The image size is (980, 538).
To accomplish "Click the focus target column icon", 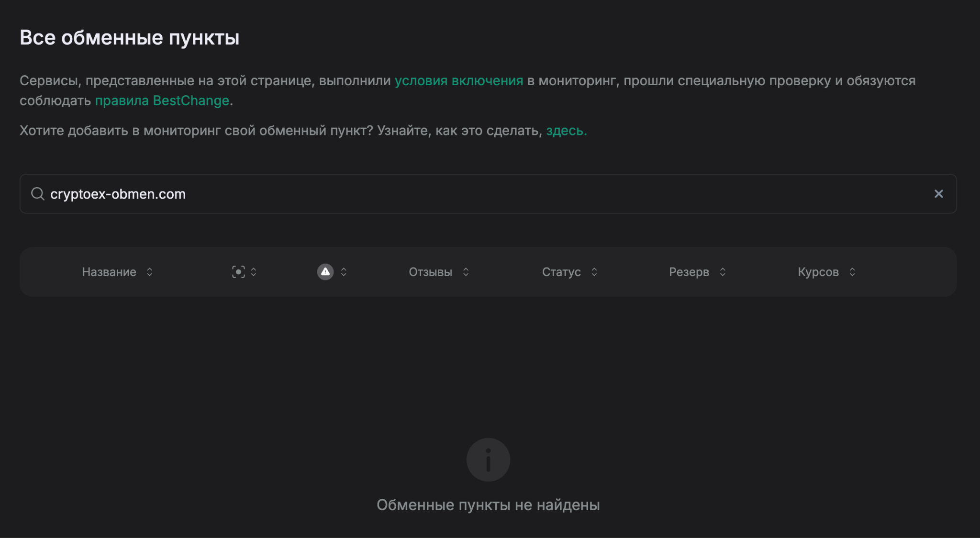I will (238, 272).
